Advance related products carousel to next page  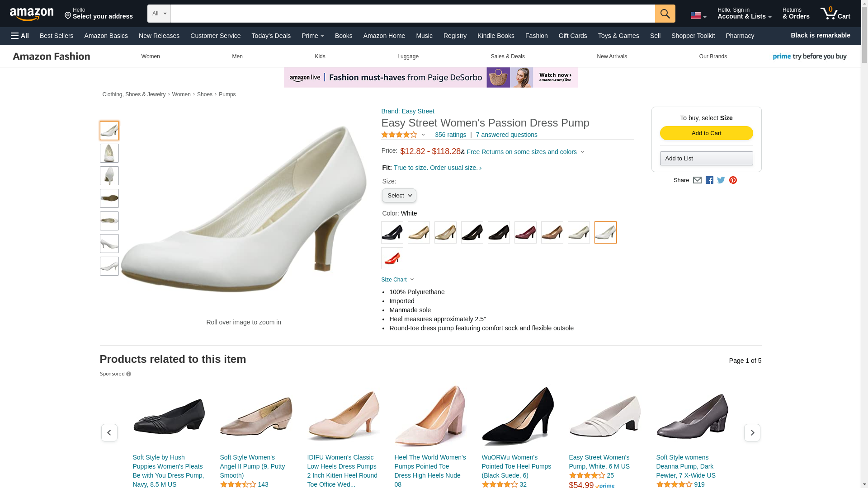coord(752,432)
